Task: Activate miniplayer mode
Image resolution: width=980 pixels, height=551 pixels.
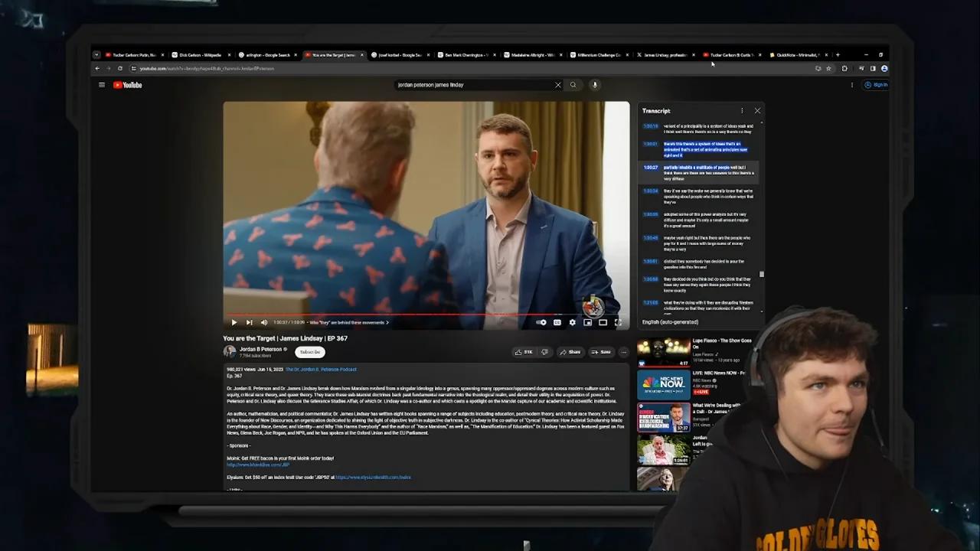Action: [587, 322]
